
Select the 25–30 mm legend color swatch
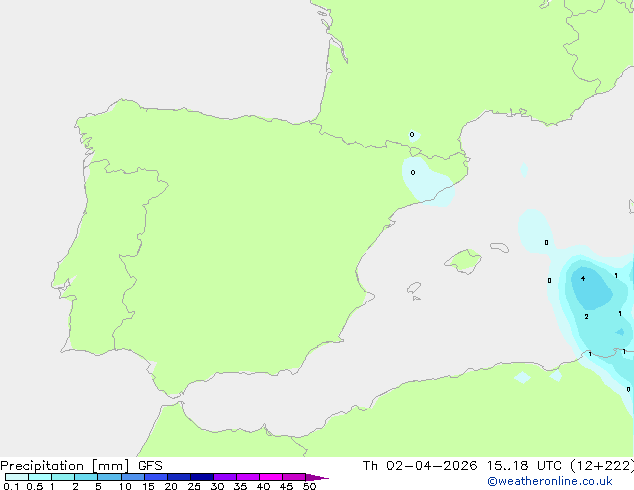(202, 477)
